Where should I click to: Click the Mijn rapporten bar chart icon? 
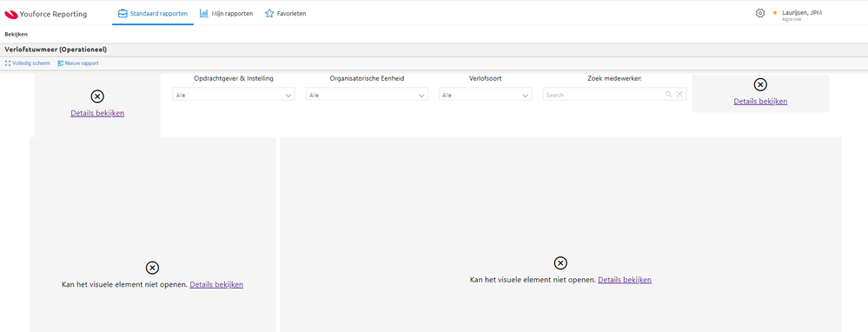pos(204,13)
